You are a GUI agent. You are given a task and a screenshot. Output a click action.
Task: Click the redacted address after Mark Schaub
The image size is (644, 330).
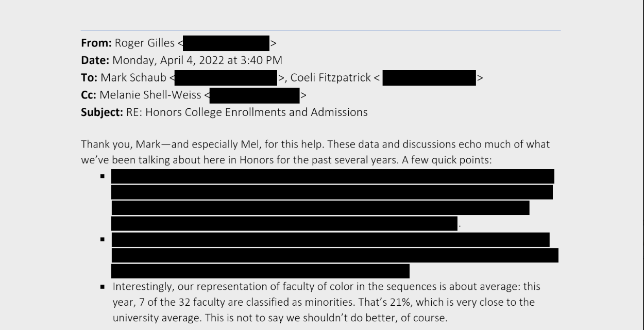pos(226,78)
